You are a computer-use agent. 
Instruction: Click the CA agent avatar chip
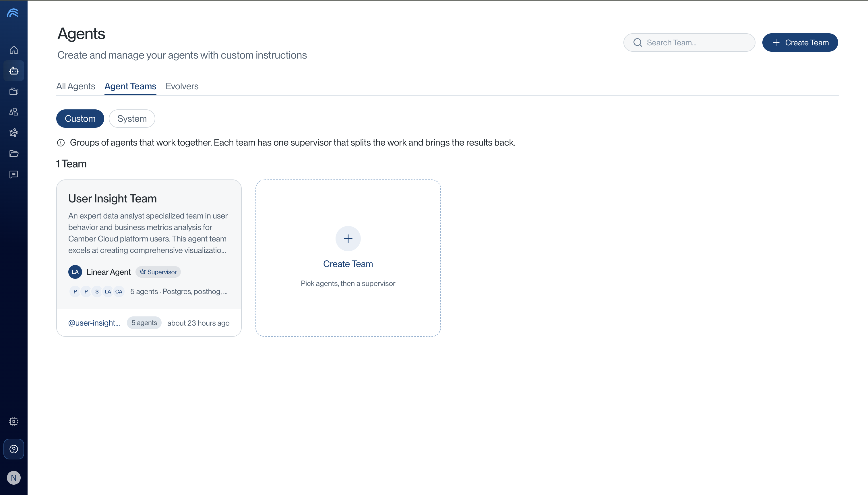[x=119, y=291]
